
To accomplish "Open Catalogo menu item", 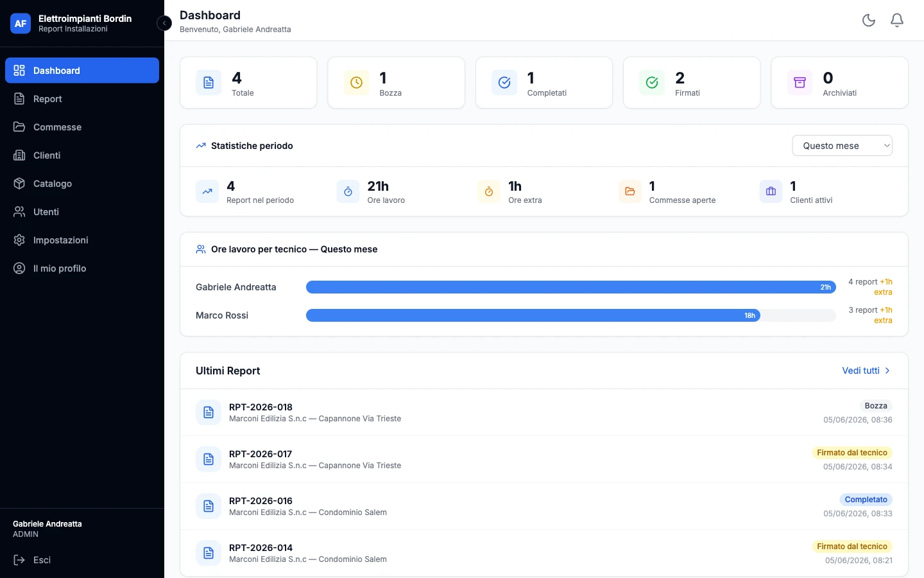I will (82, 184).
